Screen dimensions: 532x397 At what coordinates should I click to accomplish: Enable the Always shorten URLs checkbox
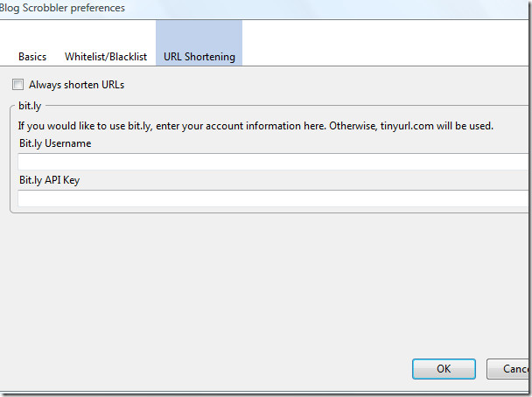pyautogui.click(x=18, y=85)
